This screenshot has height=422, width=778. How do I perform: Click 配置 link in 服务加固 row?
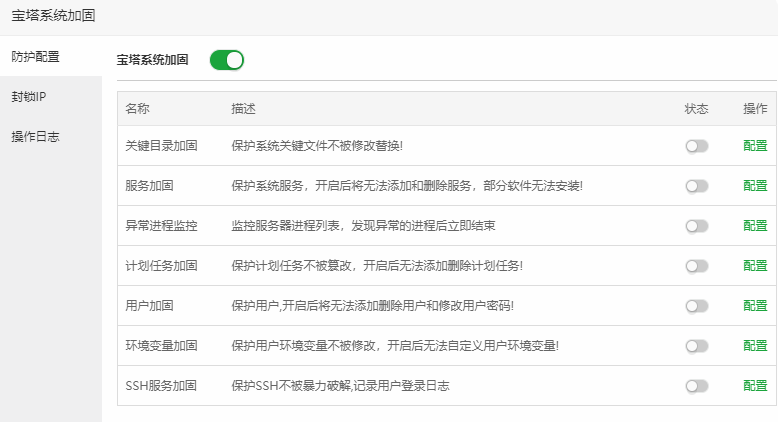(x=755, y=186)
